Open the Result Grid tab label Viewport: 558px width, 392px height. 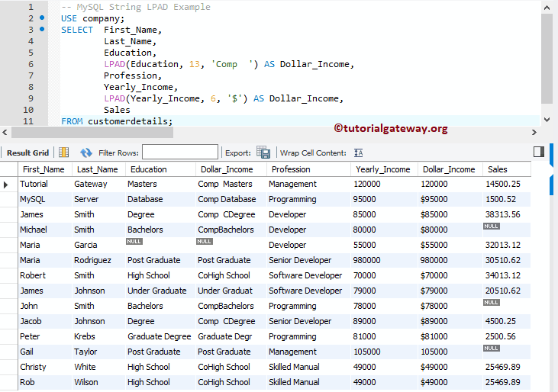(27, 153)
